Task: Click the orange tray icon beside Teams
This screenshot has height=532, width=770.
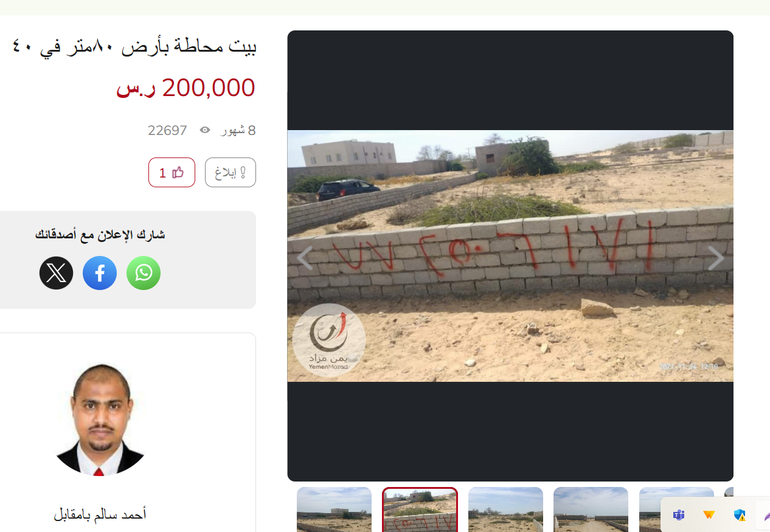Action: [x=709, y=516]
